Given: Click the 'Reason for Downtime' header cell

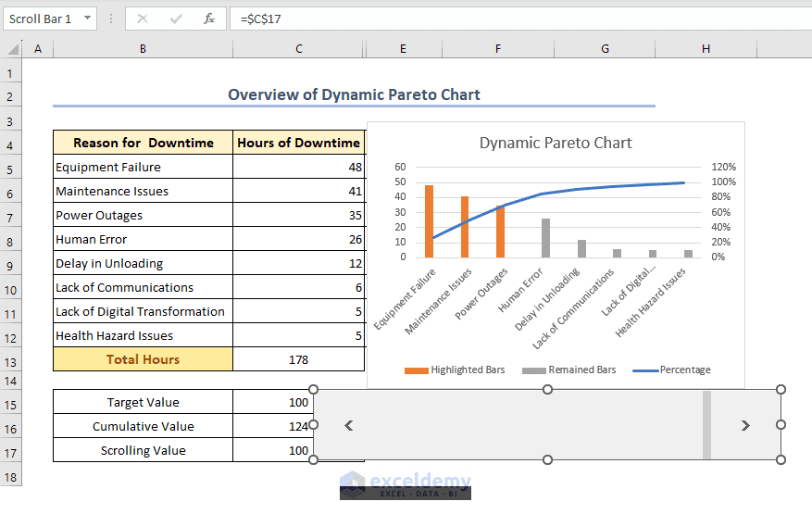Looking at the screenshot, I should pos(143,143).
